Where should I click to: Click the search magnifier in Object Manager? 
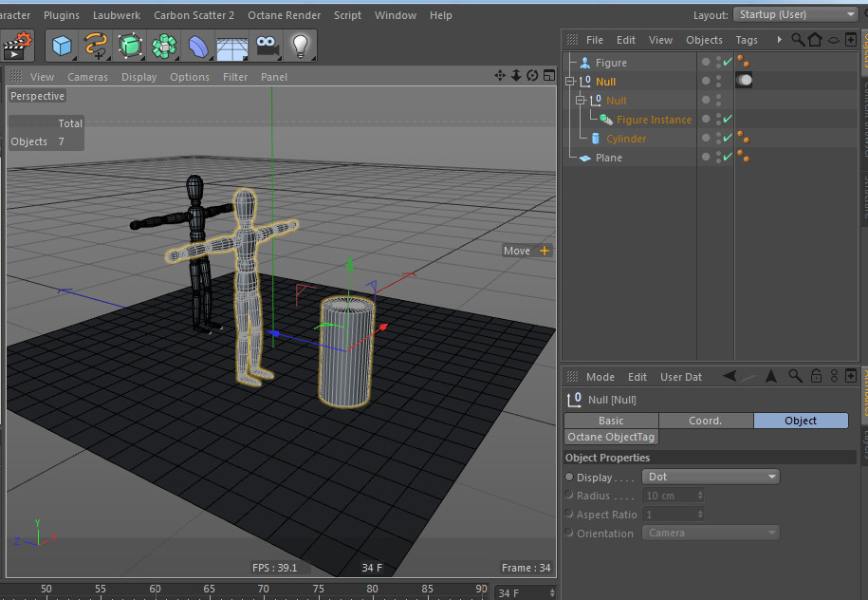tap(798, 40)
